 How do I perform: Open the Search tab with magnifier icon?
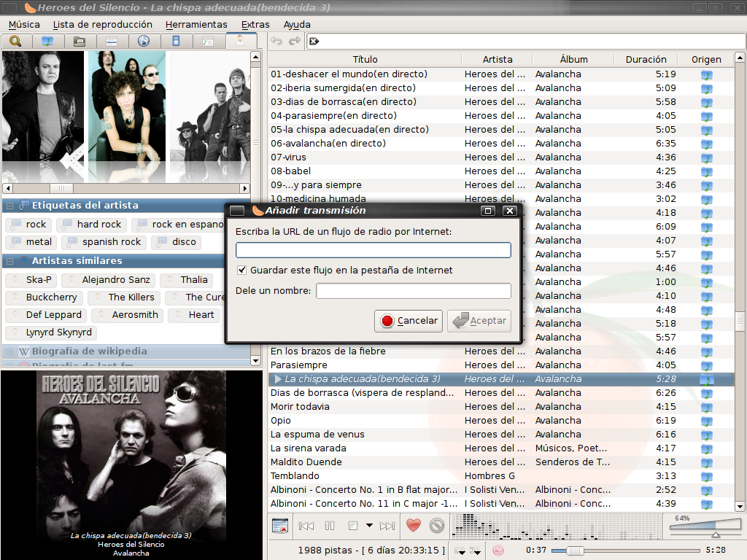pyautogui.click(x=15, y=42)
